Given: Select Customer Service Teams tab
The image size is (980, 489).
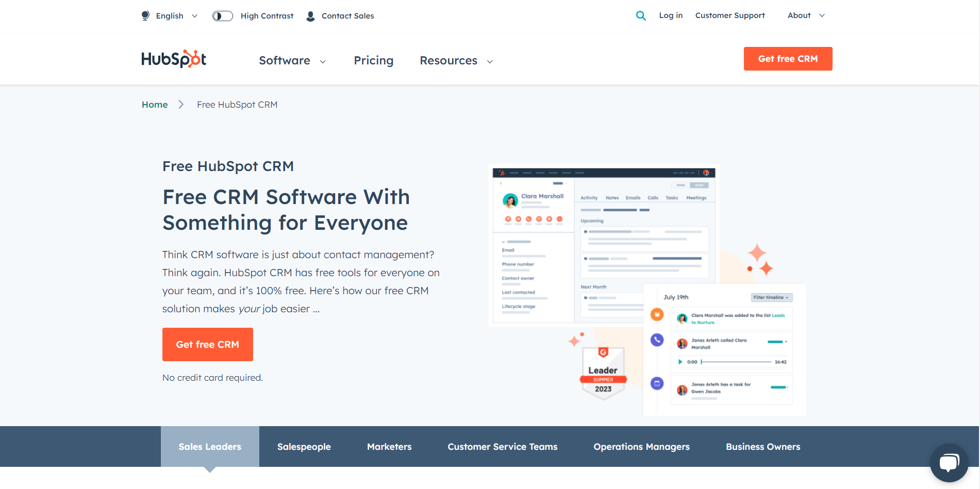Looking at the screenshot, I should pyautogui.click(x=503, y=447).
